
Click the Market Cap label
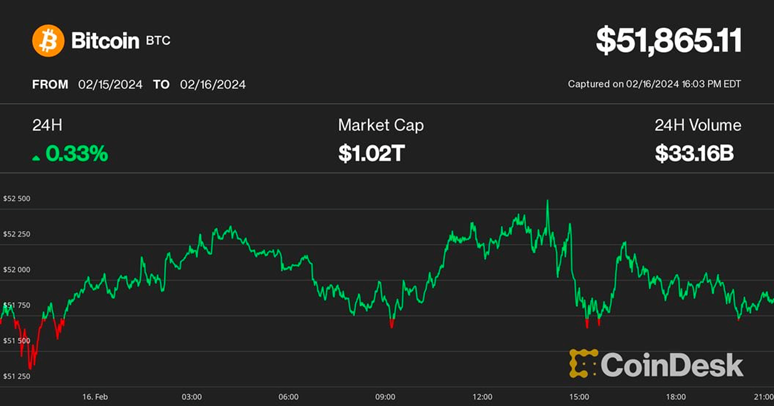[380, 126]
